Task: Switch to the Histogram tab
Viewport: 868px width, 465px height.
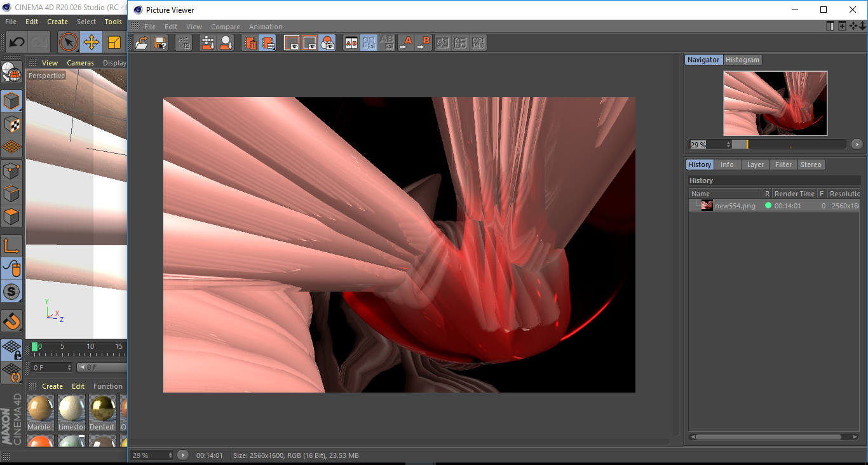Action: [x=742, y=60]
